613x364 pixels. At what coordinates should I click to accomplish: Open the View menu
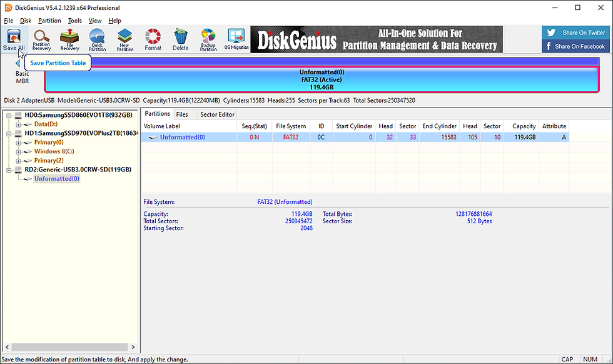click(x=95, y=21)
